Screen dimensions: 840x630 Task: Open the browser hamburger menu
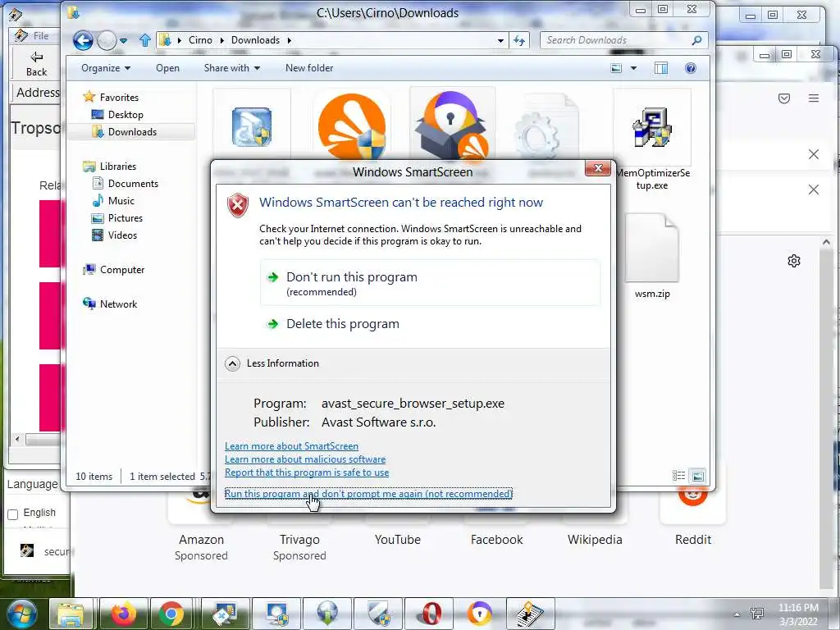tap(814, 98)
